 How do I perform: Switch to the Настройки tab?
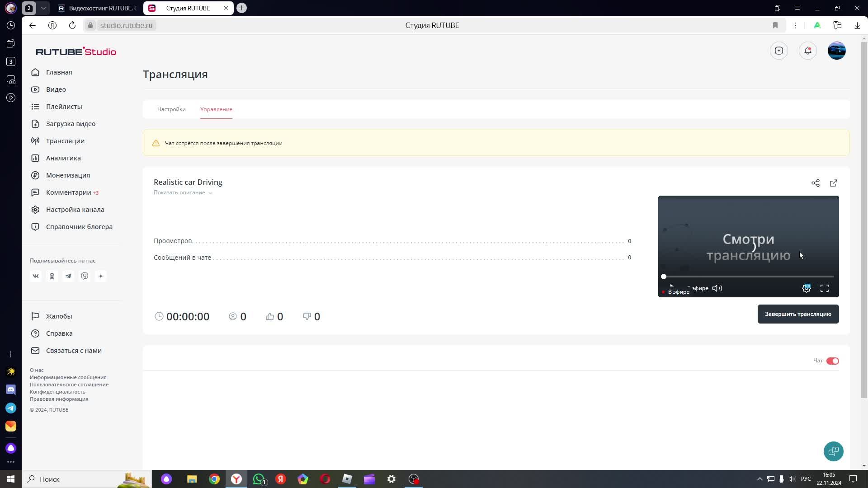coord(171,109)
